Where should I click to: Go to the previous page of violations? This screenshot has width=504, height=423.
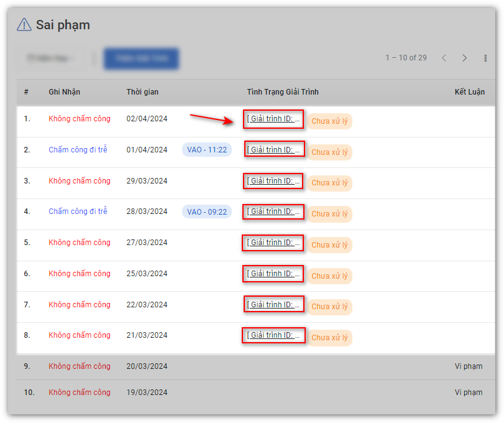pos(444,58)
